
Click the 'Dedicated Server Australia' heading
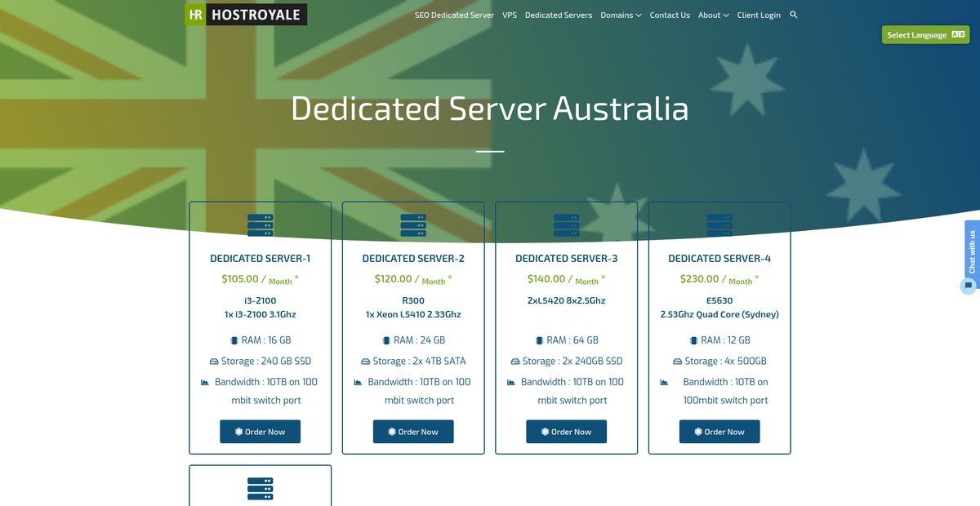point(490,109)
